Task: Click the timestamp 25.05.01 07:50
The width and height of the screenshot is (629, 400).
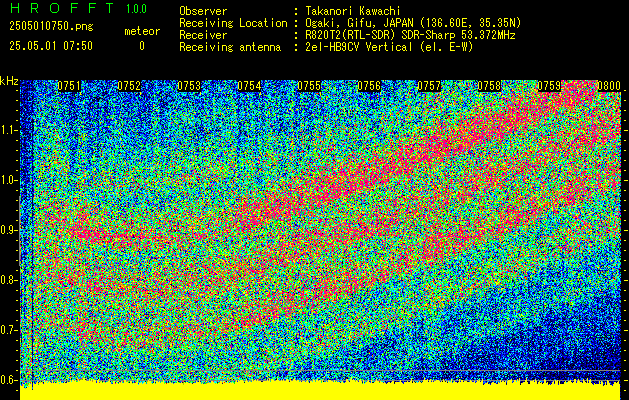Action: click(x=51, y=46)
